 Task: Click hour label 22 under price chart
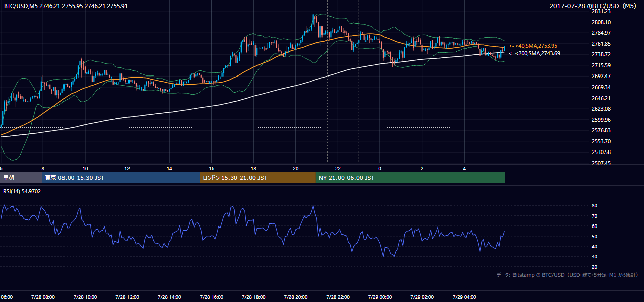338,169
